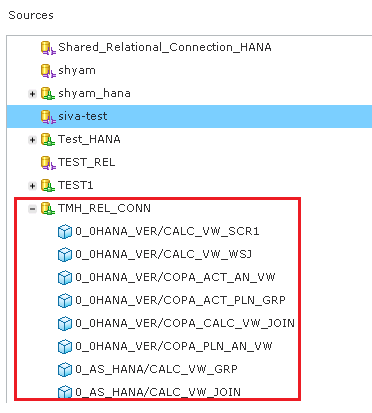Click the cube icon for COPA_CALC_VW_JOIN
Viewport: 372px width, 413px height.
coord(65,324)
